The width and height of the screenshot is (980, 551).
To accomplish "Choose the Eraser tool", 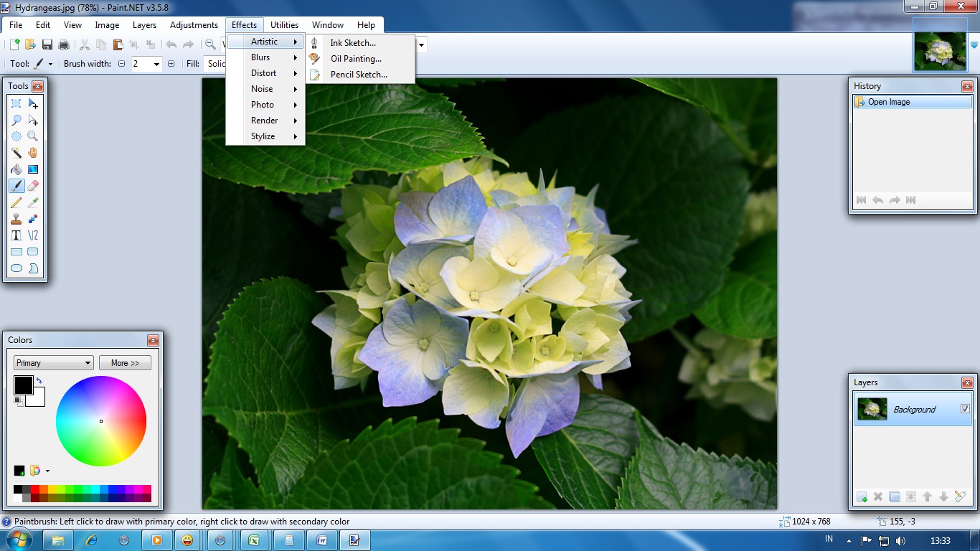I will (x=33, y=187).
